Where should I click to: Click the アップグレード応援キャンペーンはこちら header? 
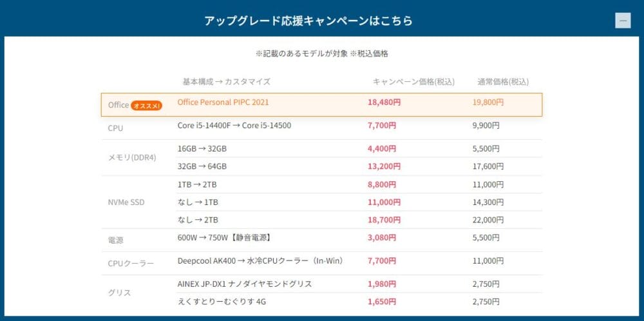tap(308, 21)
